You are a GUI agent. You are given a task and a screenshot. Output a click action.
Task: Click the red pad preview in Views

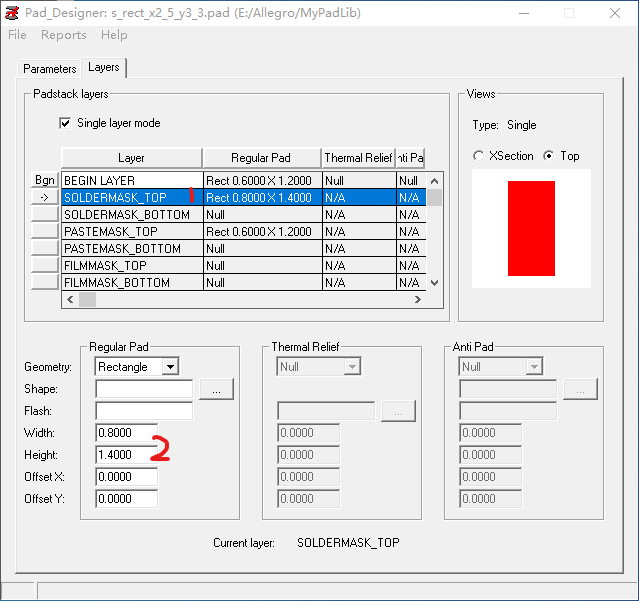coord(531,229)
